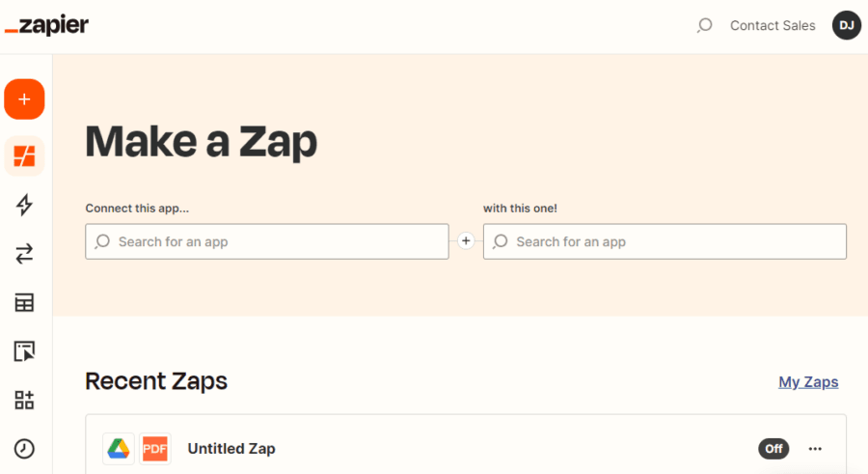Click the plus connector between app fields
This screenshot has width=868, height=474.
466,241
